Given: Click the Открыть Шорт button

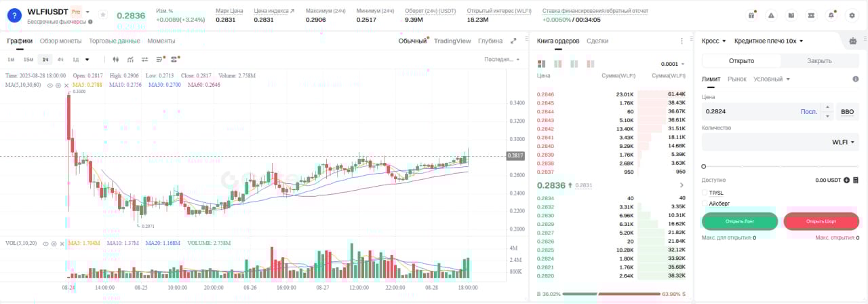Looking at the screenshot, I should (x=821, y=221).
